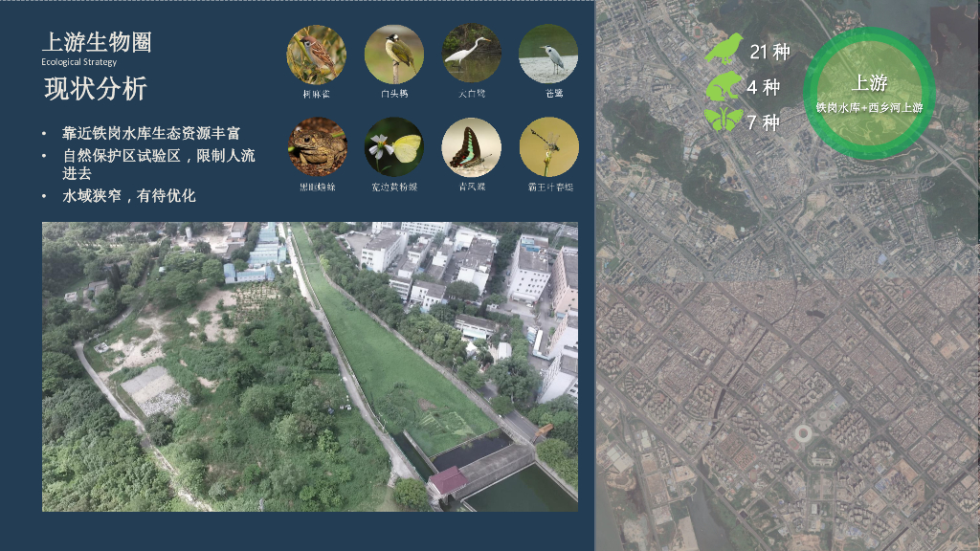Select the great egret photo above 大白鹭
This screenshot has height=551, width=980.
[471, 54]
